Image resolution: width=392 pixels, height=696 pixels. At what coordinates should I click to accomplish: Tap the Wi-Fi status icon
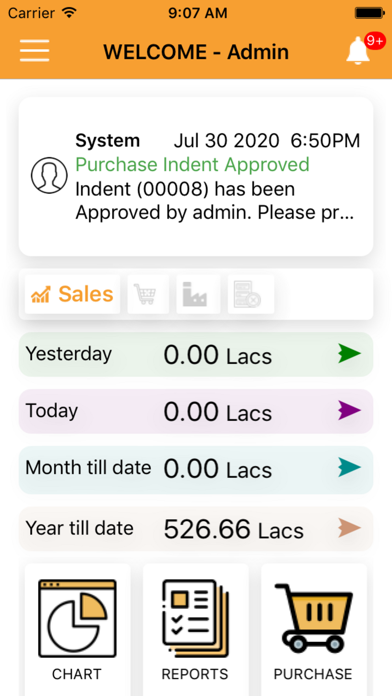69,12
